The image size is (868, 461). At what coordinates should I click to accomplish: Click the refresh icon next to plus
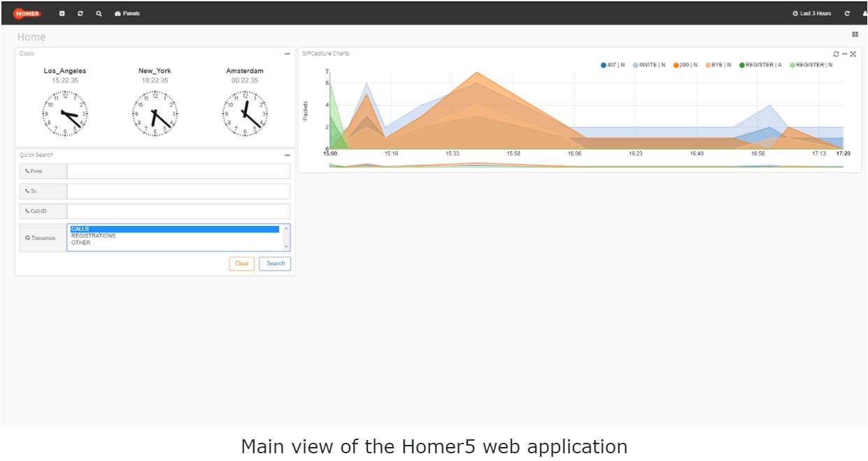tap(80, 13)
